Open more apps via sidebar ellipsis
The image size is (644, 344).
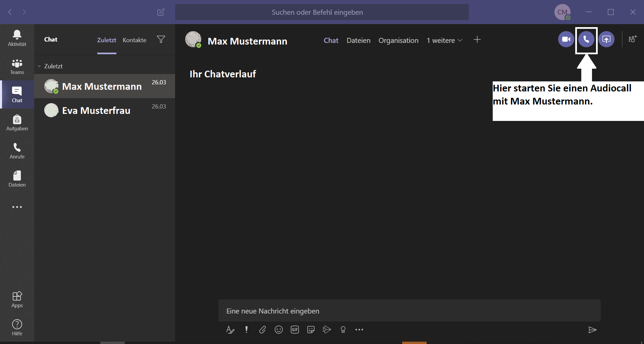click(x=17, y=207)
